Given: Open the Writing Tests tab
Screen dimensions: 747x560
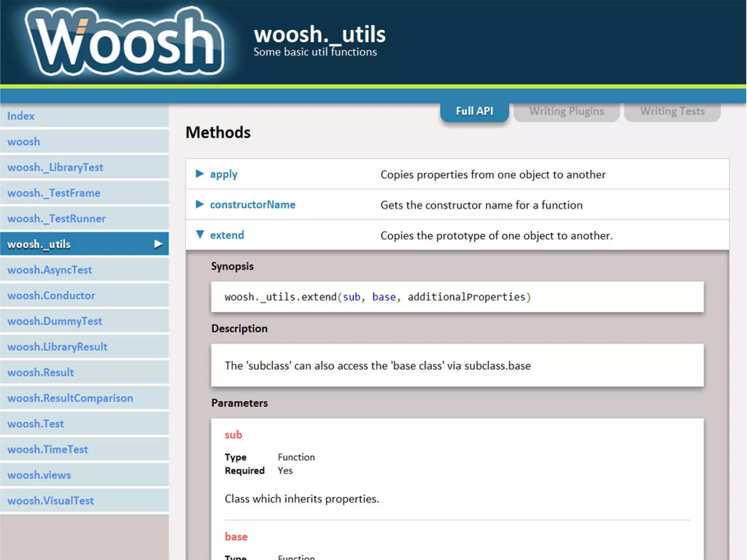Looking at the screenshot, I should click(x=672, y=112).
